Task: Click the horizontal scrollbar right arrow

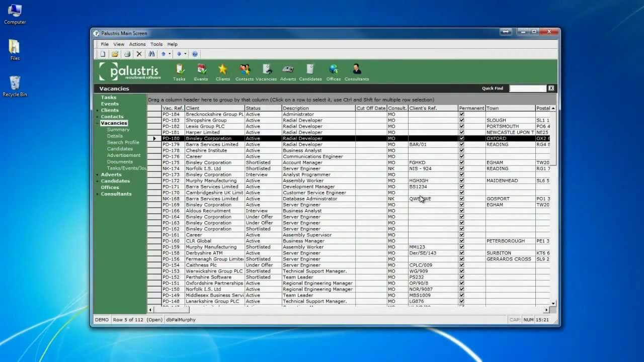Action: tap(547, 310)
